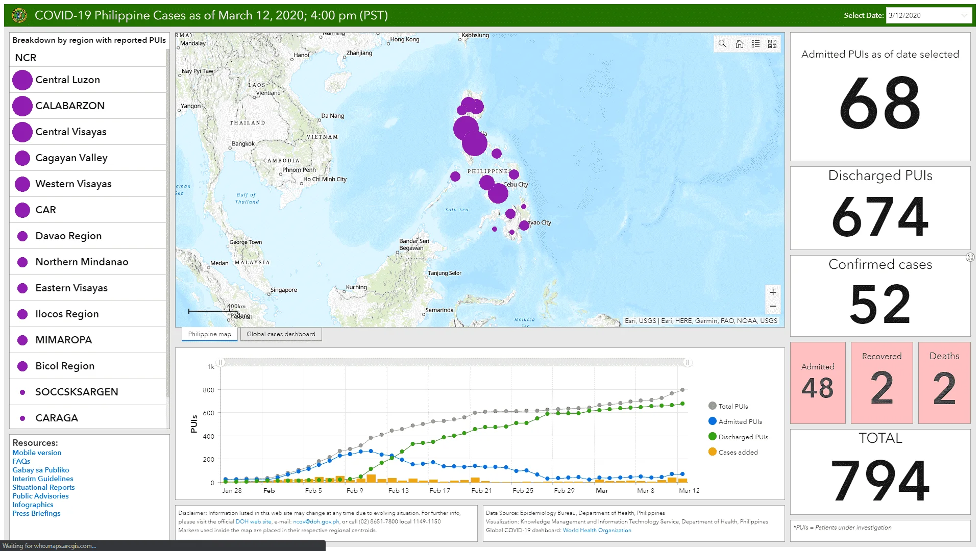The image size is (980, 551).
Task: Open the World Health Organization link
Action: click(597, 530)
